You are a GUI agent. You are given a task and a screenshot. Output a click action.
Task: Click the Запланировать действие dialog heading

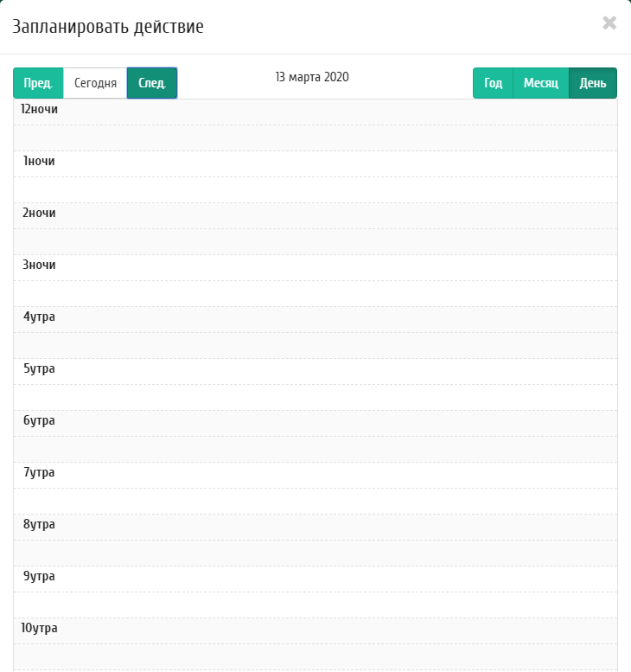click(x=108, y=27)
